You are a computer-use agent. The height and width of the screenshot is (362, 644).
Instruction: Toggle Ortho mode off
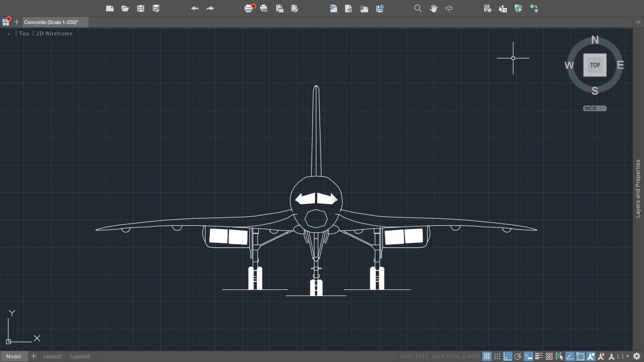point(507,356)
